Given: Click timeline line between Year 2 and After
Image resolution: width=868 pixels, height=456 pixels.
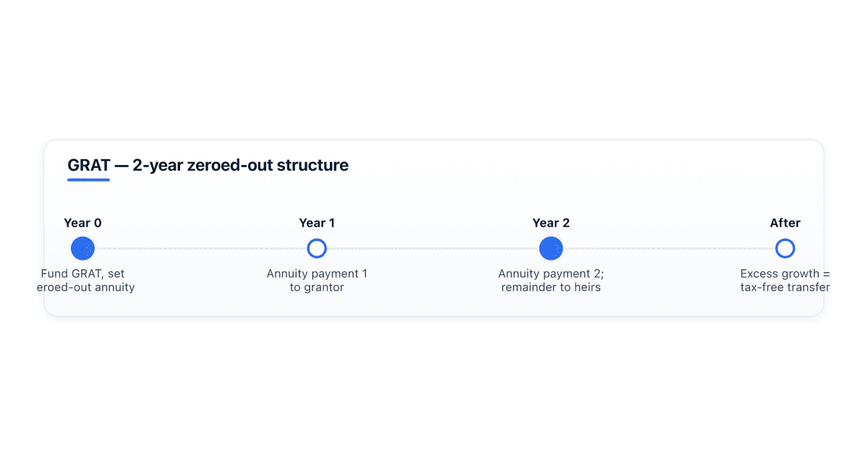Looking at the screenshot, I should click(669, 248).
